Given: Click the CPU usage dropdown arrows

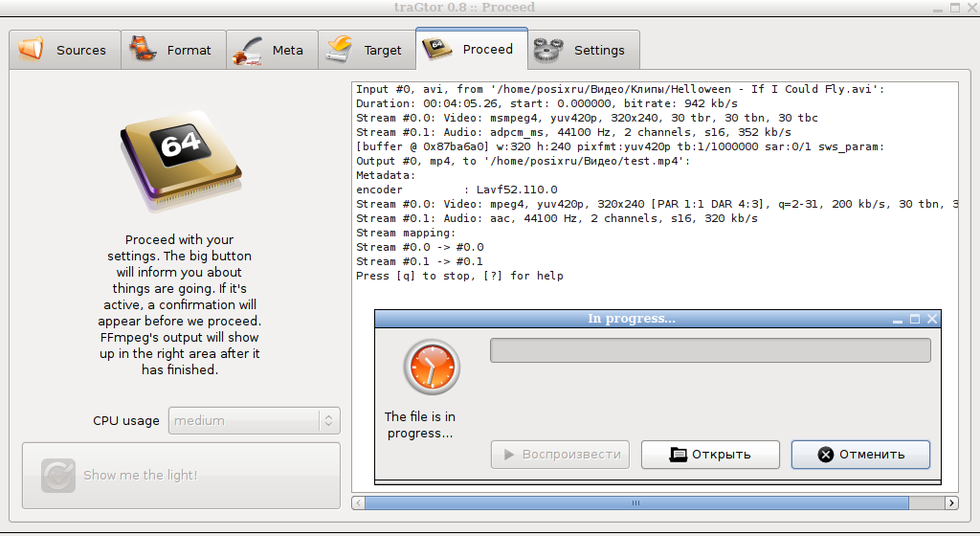Looking at the screenshot, I should (329, 421).
